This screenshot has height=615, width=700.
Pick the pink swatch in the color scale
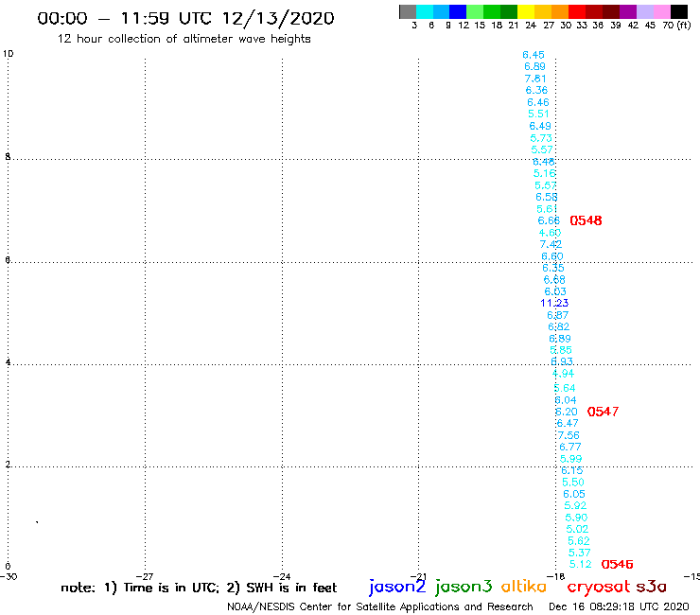(x=661, y=11)
